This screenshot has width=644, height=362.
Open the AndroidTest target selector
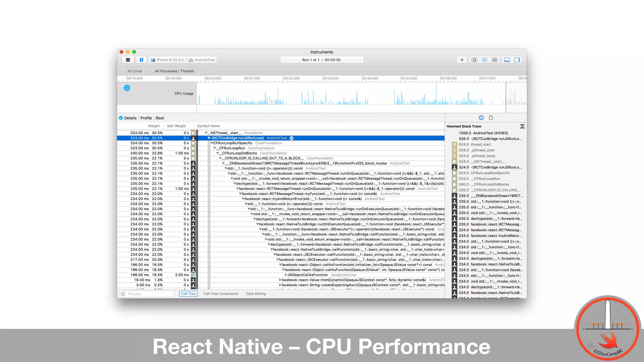pos(202,60)
